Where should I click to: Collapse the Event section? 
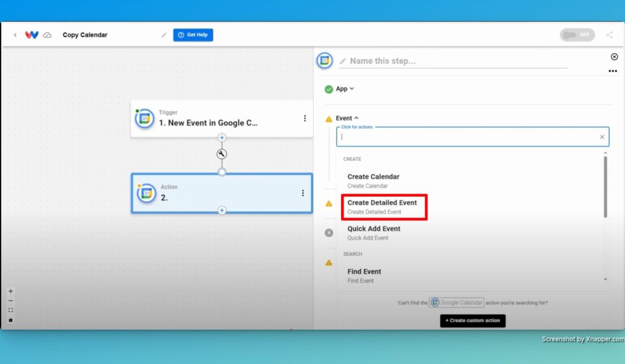point(356,118)
